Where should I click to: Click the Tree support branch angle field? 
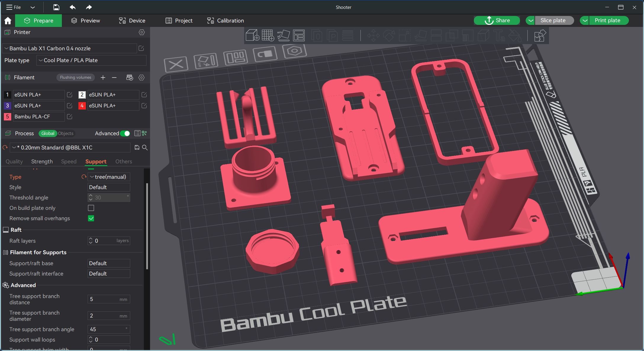click(108, 329)
